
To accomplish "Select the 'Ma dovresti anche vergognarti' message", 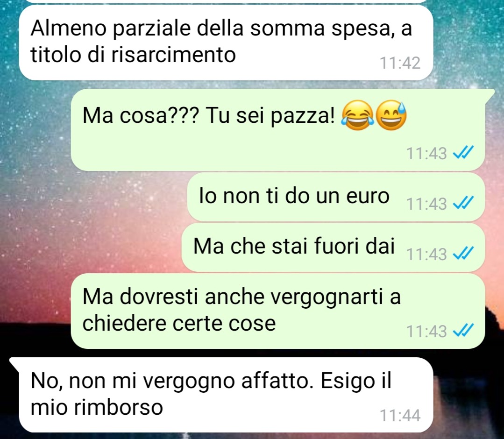I will [278, 311].
